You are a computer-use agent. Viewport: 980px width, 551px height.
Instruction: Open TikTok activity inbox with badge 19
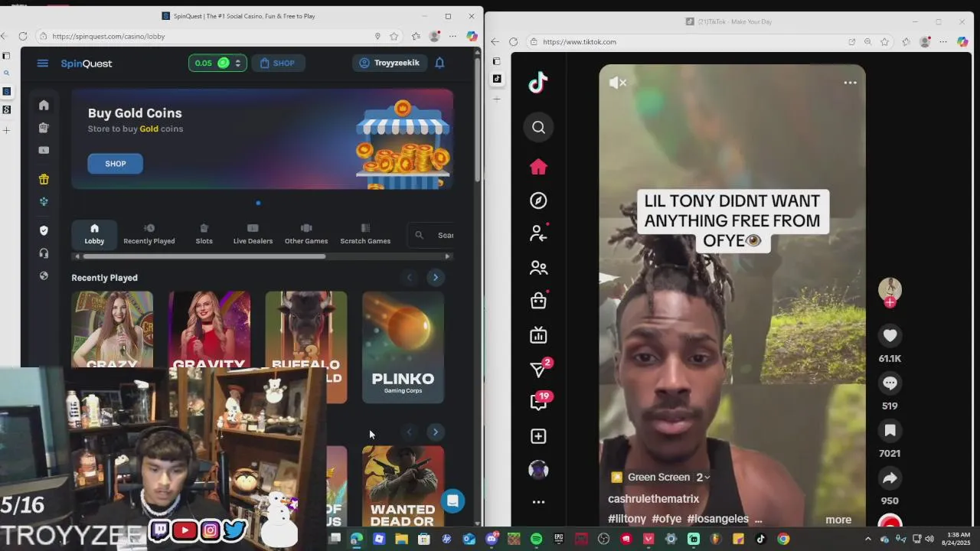540,401
